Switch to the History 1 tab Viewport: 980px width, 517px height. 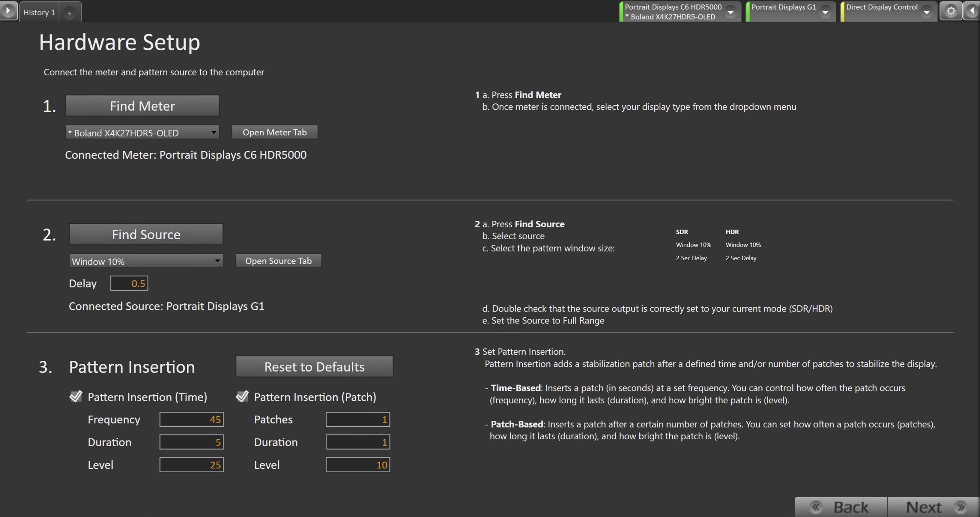coord(39,13)
